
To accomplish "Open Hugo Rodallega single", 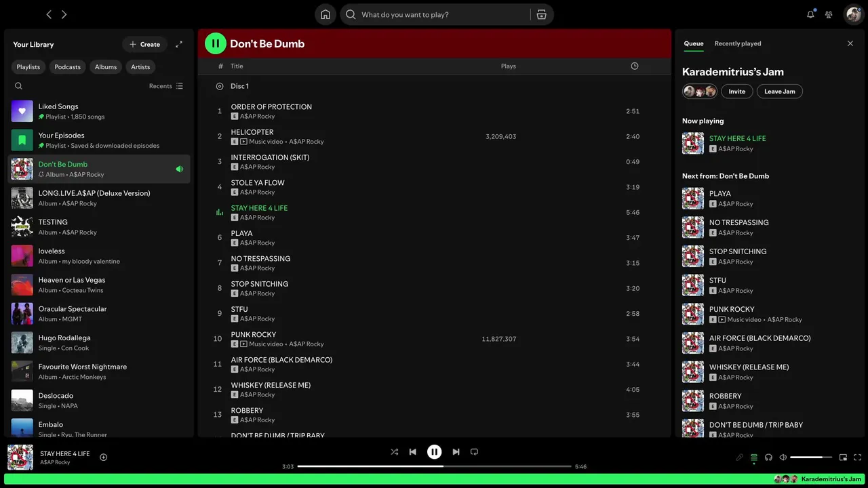I will pyautogui.click(x=99, y=342).
